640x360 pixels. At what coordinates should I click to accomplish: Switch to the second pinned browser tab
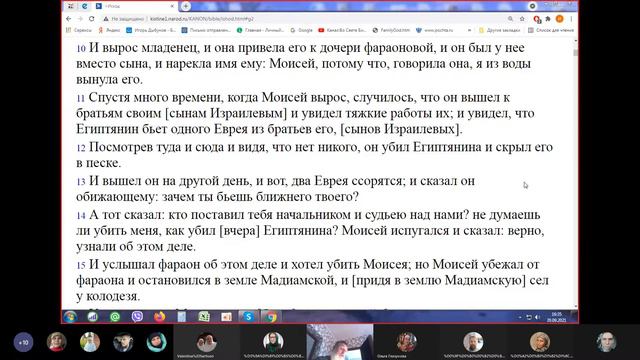(x=84, y=6)
